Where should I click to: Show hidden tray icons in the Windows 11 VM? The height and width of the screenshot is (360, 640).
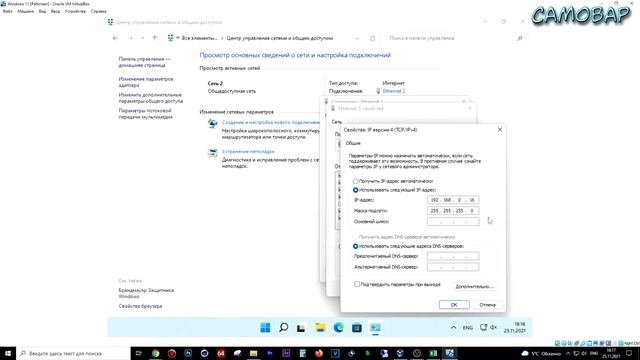coord(453,328)
